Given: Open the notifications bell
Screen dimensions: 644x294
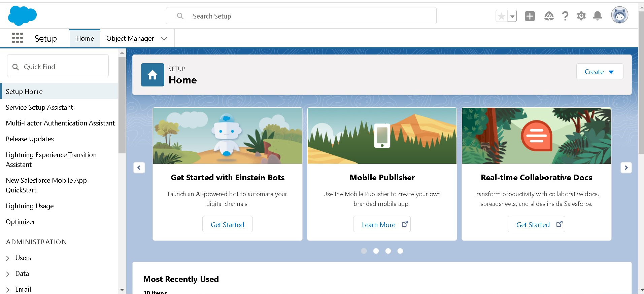Looking at the screenshot, I should coord(598,16).
